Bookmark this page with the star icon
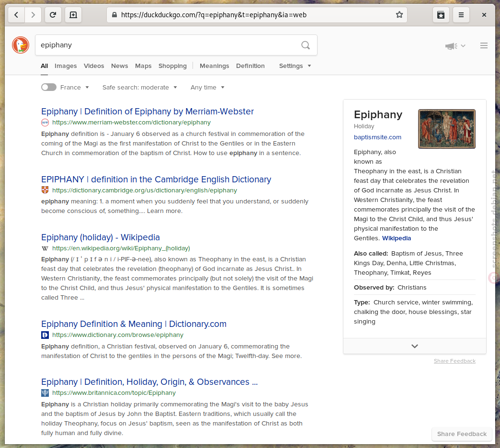This screenshot has height=448, width=500. point(399,15)
